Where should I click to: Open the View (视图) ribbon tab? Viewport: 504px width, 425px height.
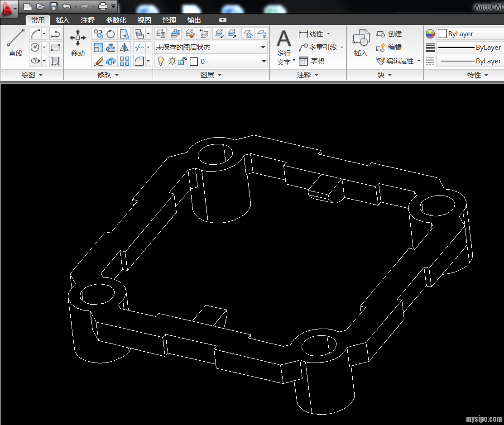tap(144, 20)
